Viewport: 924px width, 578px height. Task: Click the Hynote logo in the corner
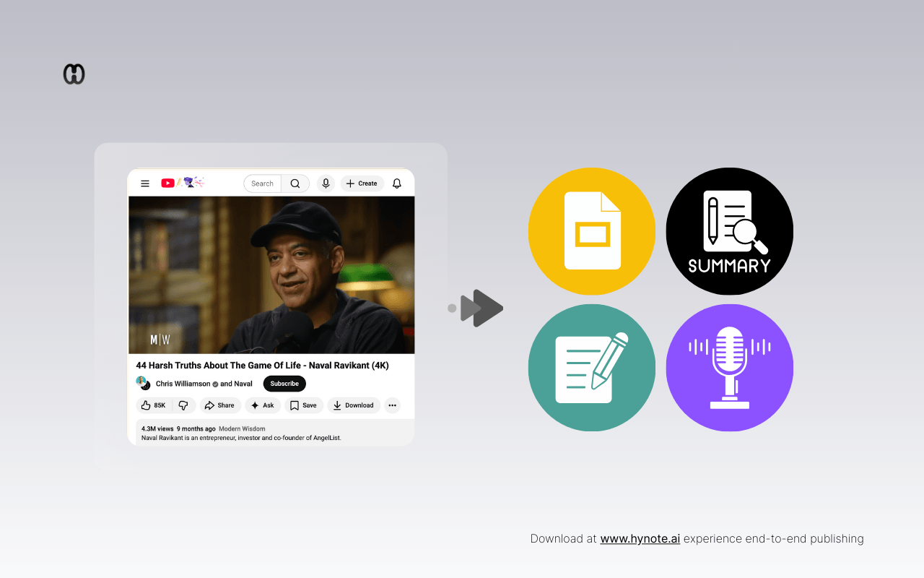[x=74, y=73]
